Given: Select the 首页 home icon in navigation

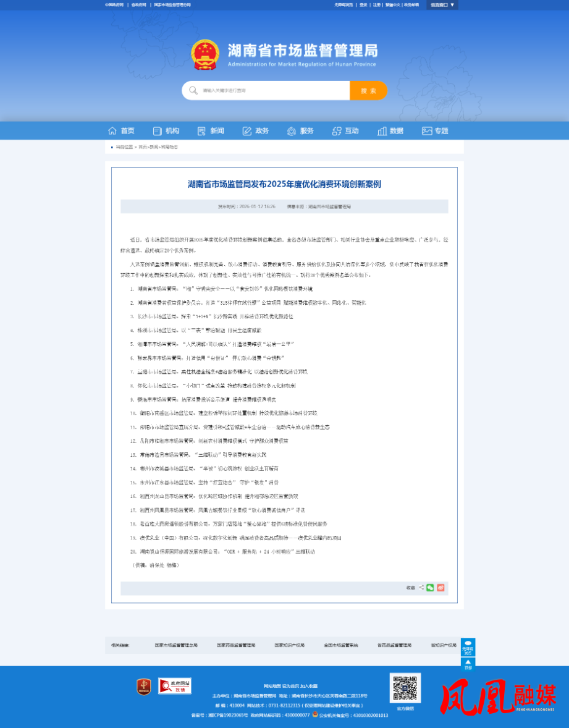Looking at the screenshot, I should [x=113, y=130].
